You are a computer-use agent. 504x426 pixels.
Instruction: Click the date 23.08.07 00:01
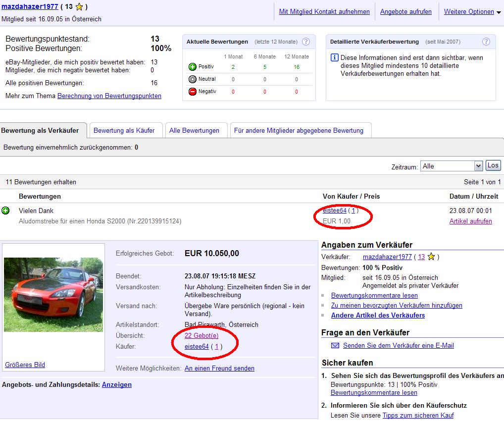click(x=470, y=211)
